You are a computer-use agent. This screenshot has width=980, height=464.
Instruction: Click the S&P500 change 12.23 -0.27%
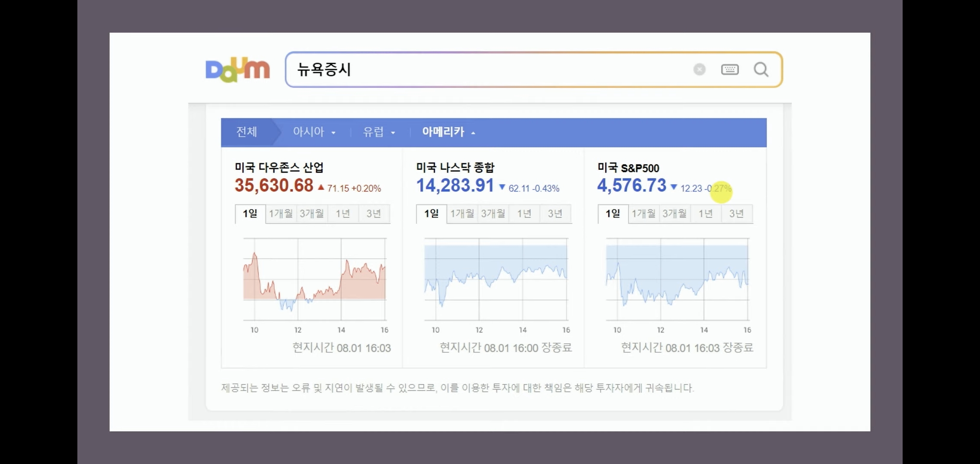coord(701,188)
